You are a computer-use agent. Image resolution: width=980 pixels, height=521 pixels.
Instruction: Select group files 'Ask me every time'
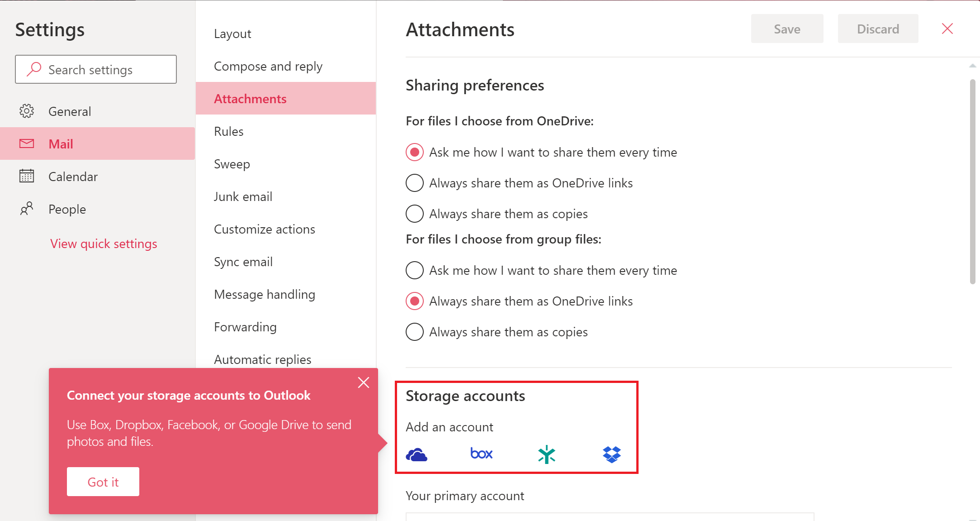[414, 270]
